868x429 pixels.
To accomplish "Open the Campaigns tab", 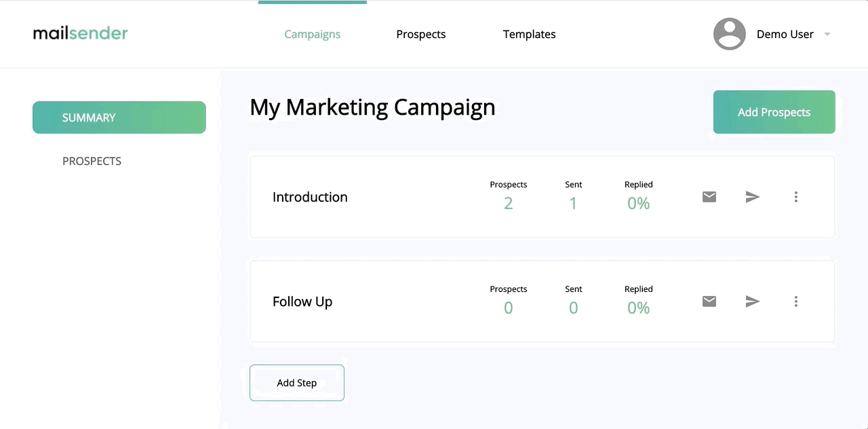I will [x=313, y=34].
